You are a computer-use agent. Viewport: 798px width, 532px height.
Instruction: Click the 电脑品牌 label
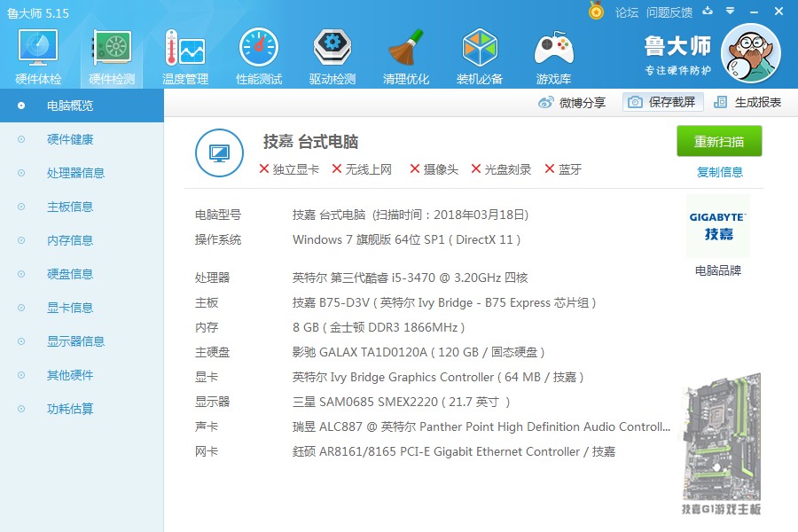click(x=717, y=270)
